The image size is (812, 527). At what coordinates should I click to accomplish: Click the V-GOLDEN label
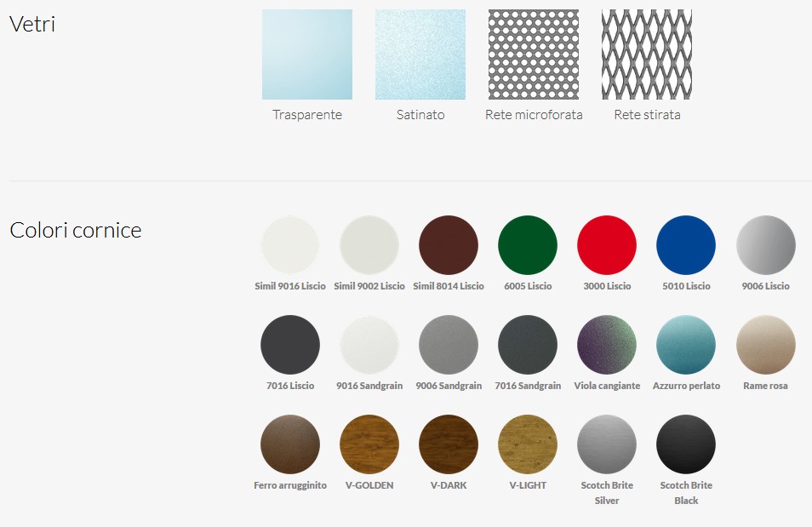[x=369, y=485]
